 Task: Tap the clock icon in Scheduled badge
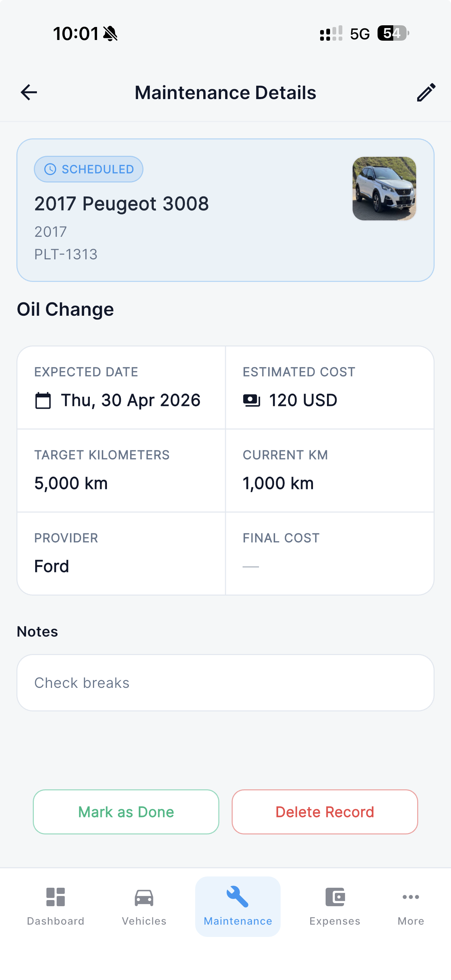point(50,169)
